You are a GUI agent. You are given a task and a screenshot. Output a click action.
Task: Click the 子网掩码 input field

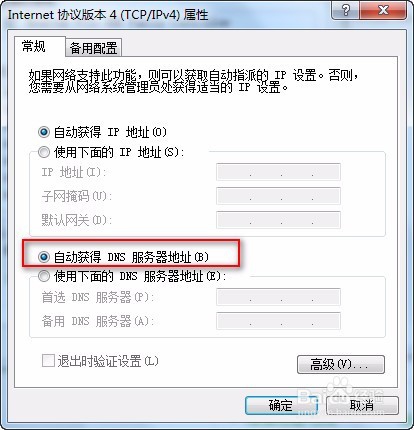[x=278, y=196]
